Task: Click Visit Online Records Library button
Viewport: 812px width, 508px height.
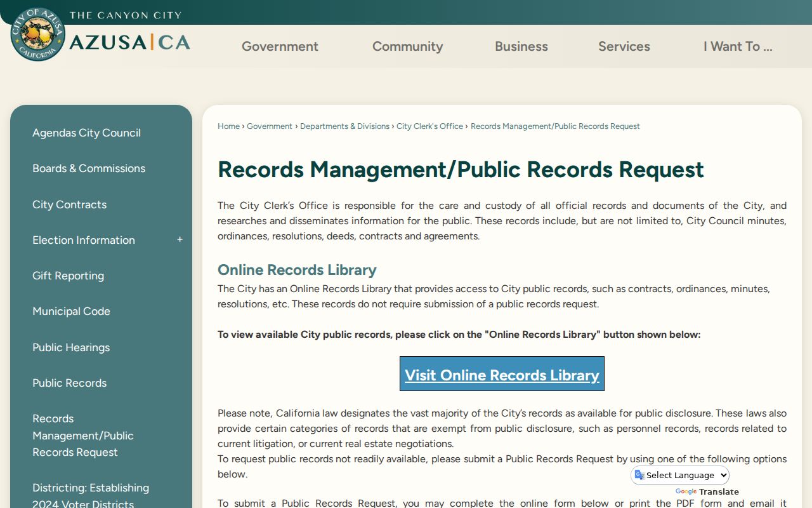Action: [x=502, y=374]
